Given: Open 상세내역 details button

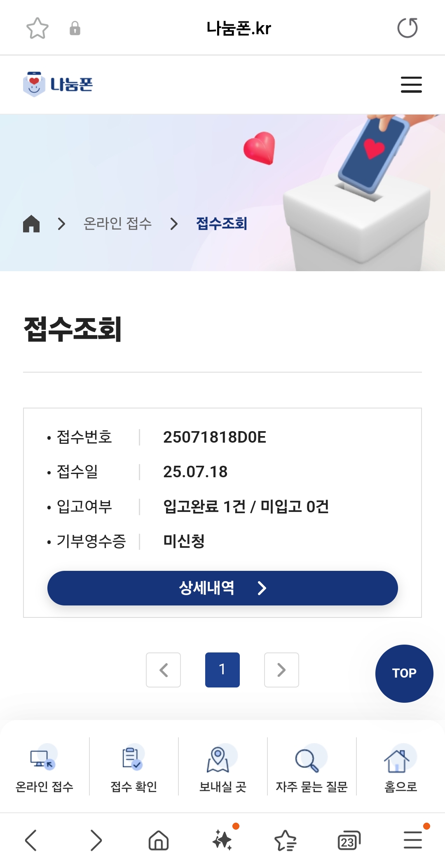Looking at the screenshot, I should tap(222, 588).
